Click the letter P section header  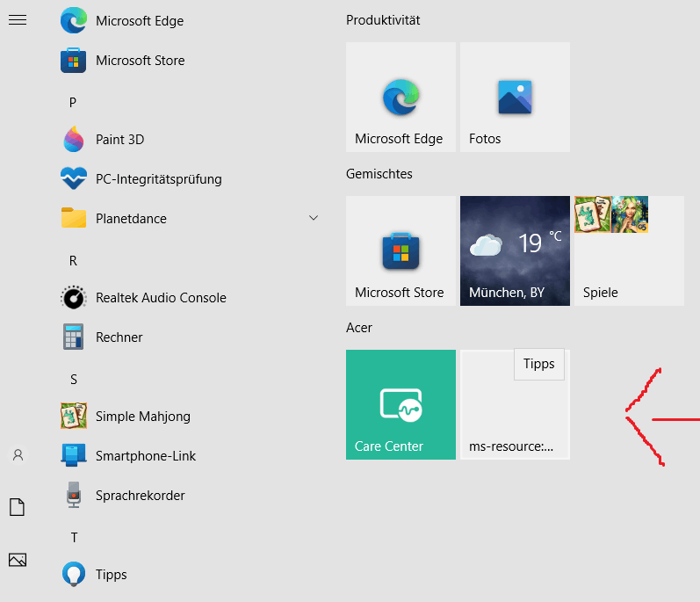[73, 103]
